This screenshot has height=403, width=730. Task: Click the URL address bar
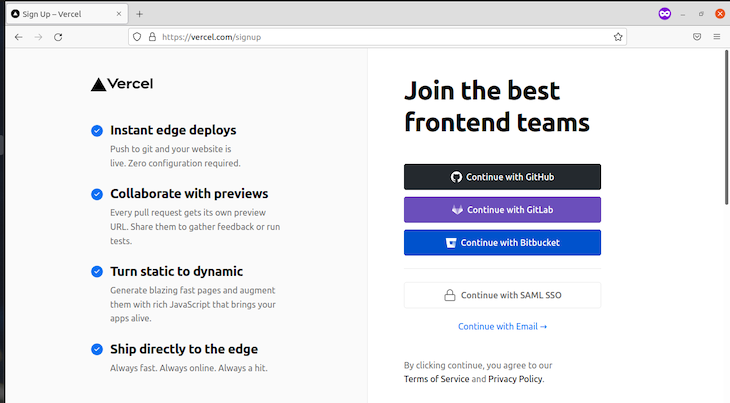(377, 37)
